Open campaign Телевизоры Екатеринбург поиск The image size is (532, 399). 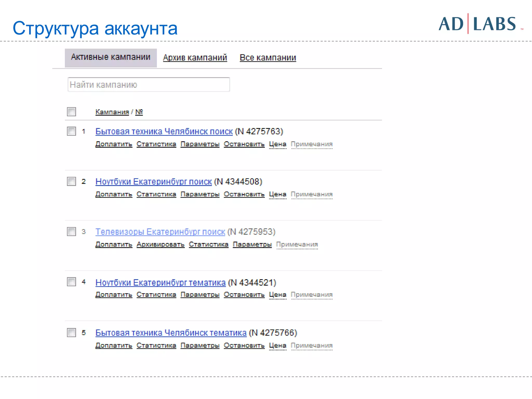point(160,232)
